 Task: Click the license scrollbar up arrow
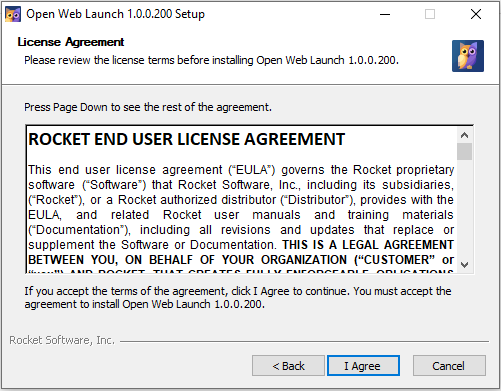[x=464, y=135]
